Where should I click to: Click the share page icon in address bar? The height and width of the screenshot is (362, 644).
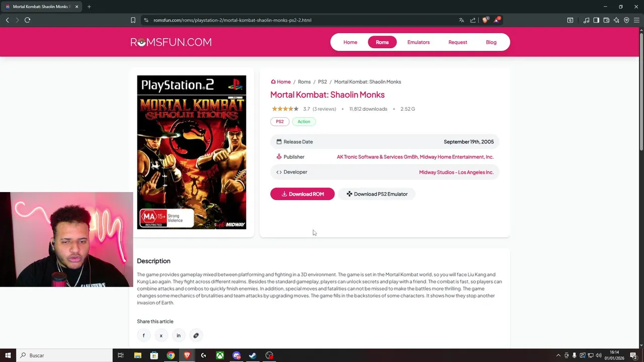(x=473, y=20)
